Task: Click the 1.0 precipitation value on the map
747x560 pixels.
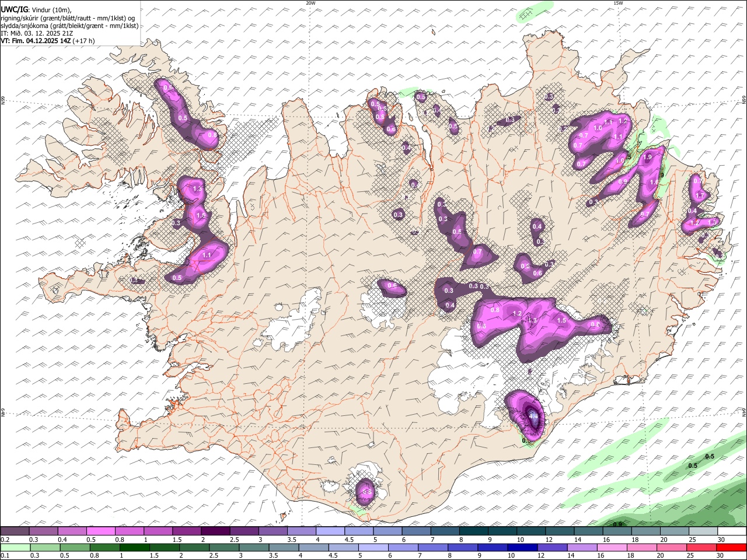Action: tap(598, 128)
